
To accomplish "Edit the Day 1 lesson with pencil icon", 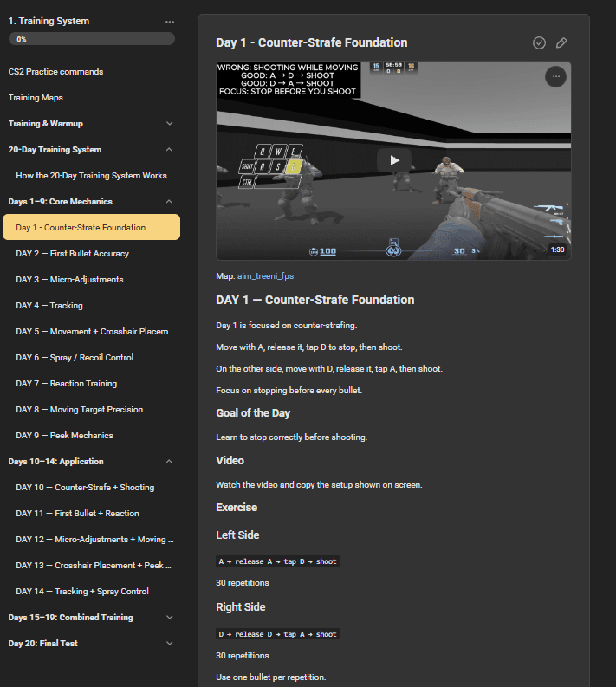I will pyautogui.click(x=561, y=43).
